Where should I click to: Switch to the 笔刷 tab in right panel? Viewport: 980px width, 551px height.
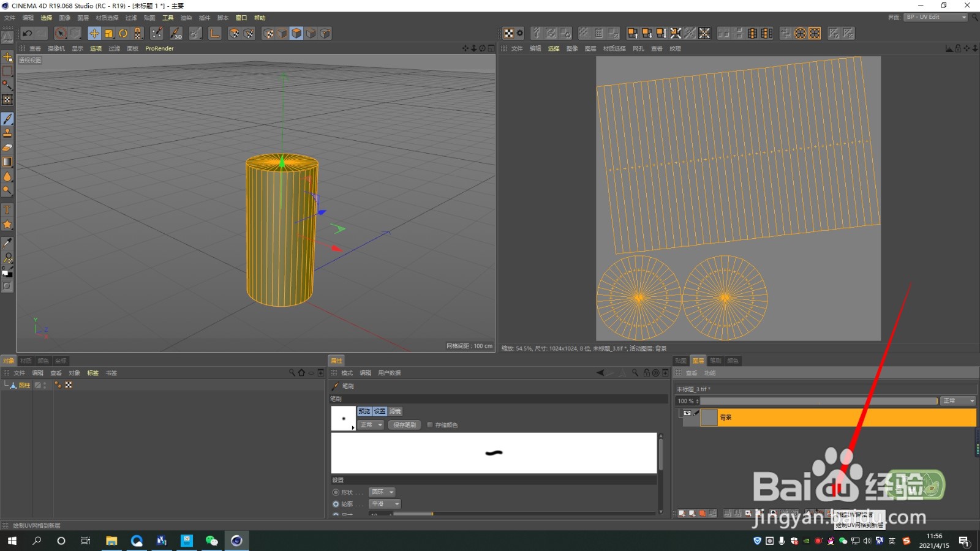715,361
